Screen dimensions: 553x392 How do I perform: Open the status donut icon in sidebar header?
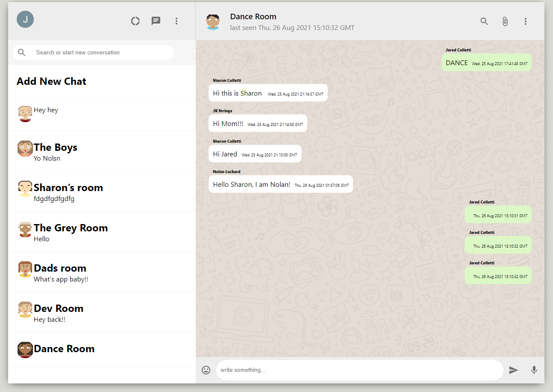(x=135, y=21)
